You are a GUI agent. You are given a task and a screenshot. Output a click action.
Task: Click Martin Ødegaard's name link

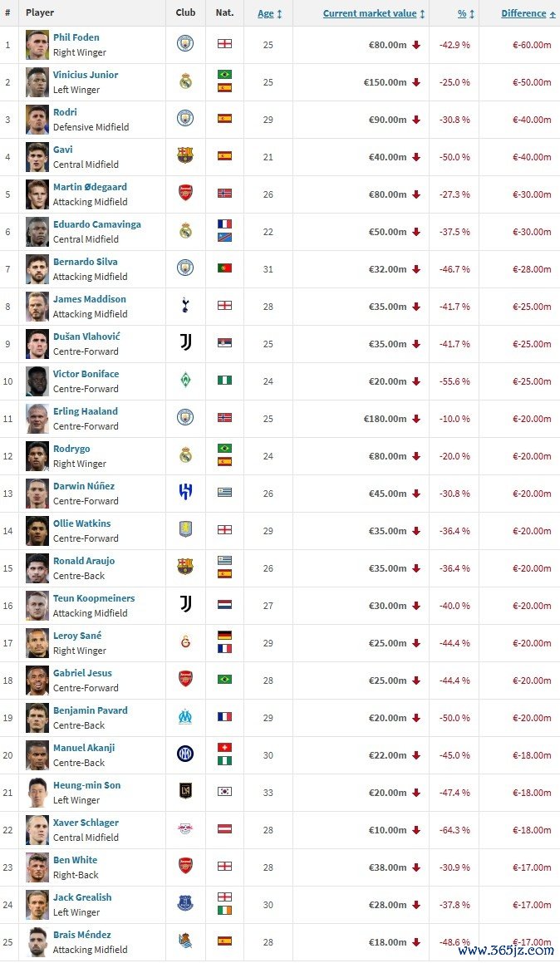[x=90, y=187]
